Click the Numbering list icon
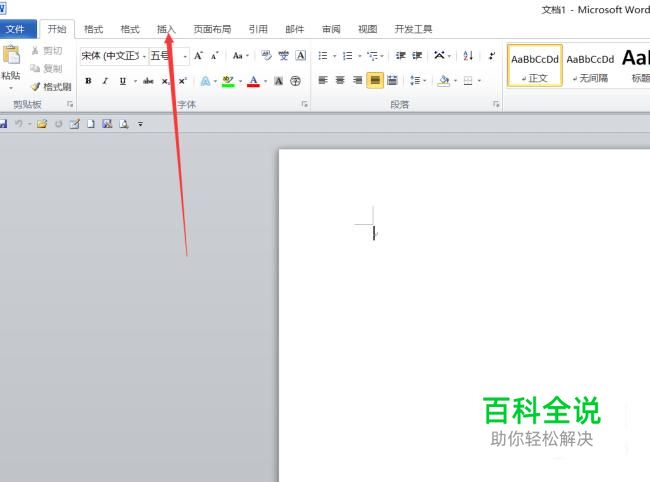The width and height of the screenshot is (650, 482). coord(348,56)
